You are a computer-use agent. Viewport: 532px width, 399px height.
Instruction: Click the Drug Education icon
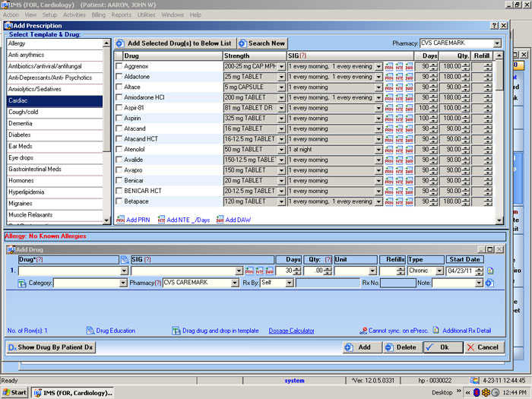90,331
